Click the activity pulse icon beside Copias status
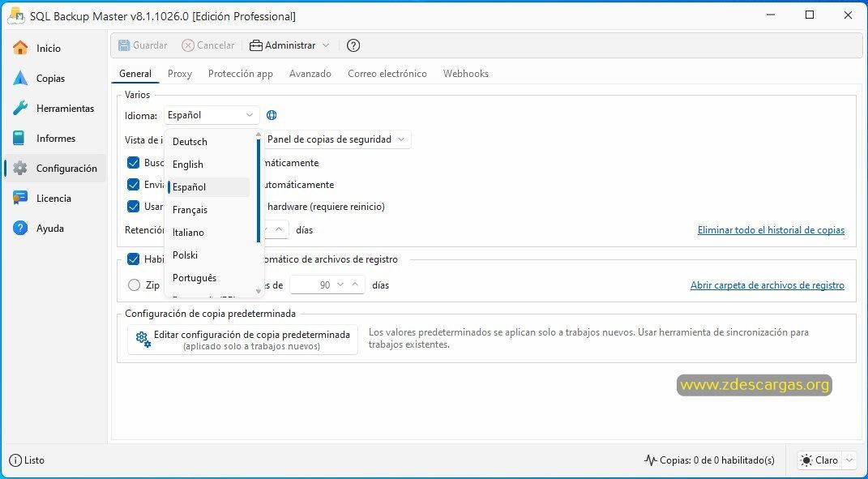Screen dimensions: 868x479 point(651,460)
